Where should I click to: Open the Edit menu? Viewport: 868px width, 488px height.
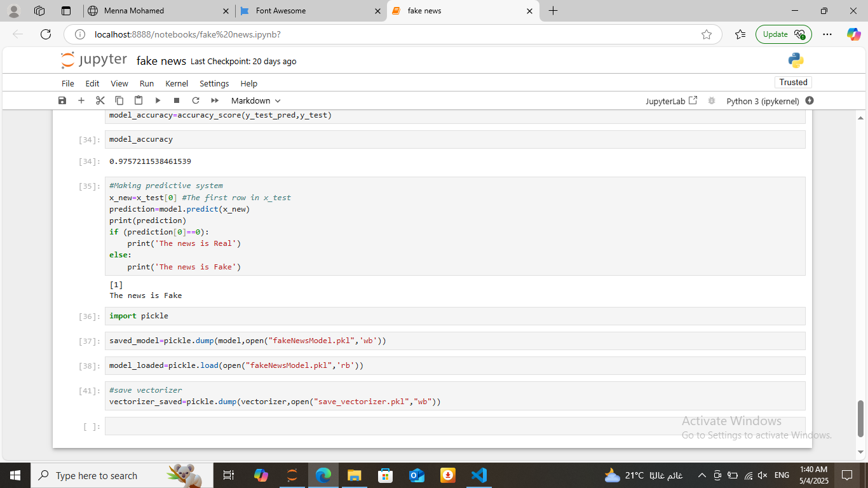92,83
